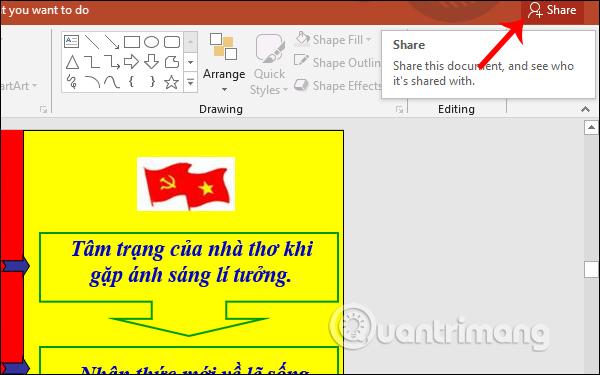The width and height of the screenshot is (600, 375).
Task: Expand the Shape Fill dropdown arrow
Action: 368,39
